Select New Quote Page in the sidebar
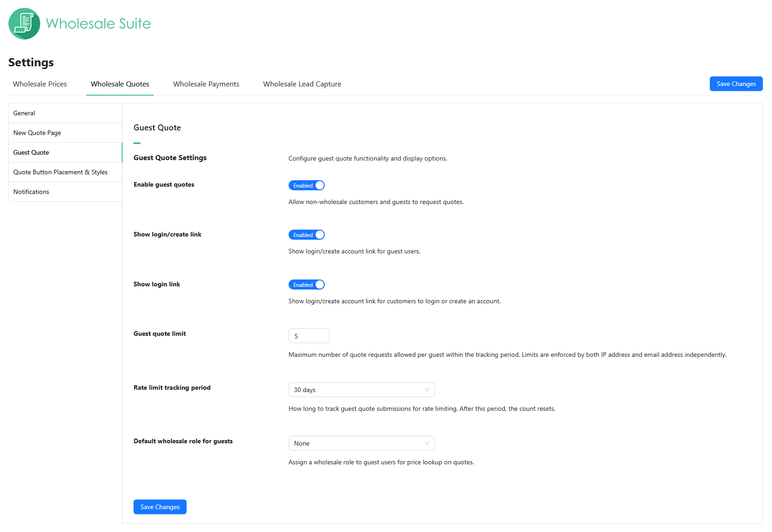The width and height of the screenshot is (772, 532). [x=37, y=133]
